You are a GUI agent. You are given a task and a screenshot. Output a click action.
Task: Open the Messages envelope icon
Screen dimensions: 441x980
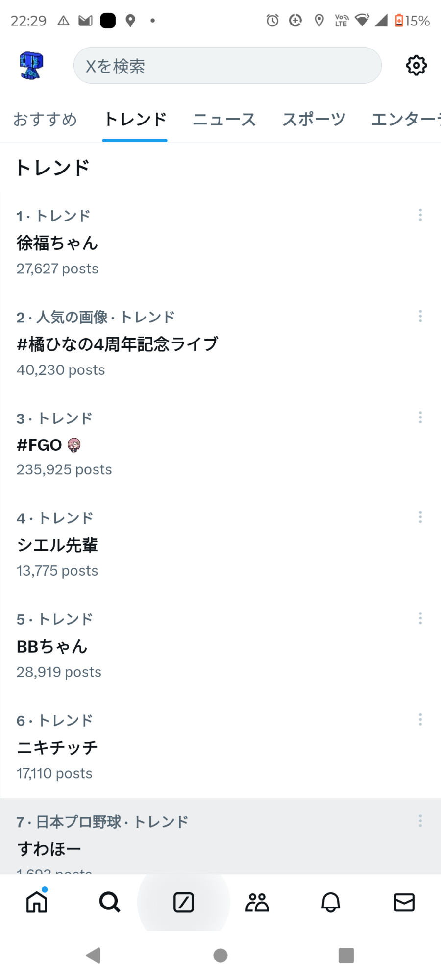pyautogui.click(x=404, y=902)
